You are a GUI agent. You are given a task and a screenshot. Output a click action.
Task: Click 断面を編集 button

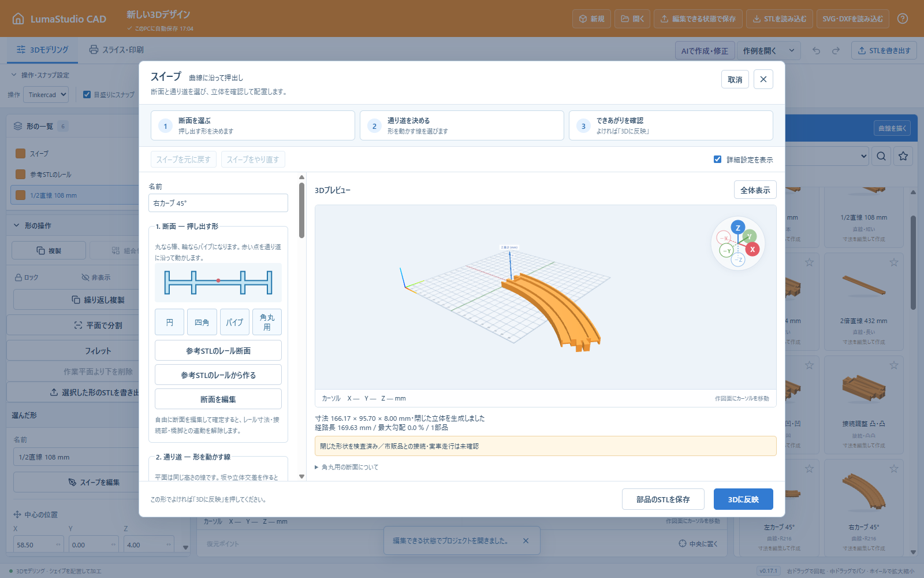(x=218, y=399)
